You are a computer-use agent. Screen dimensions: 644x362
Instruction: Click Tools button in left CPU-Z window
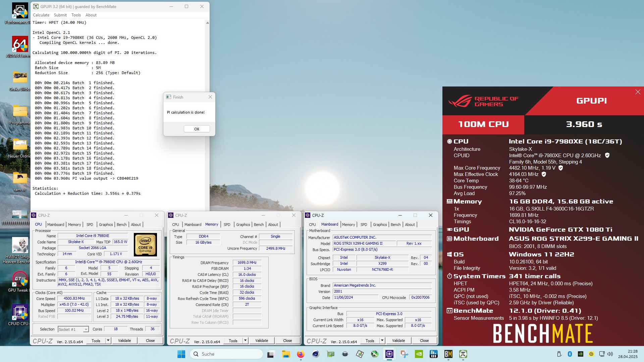pos(96,341)
